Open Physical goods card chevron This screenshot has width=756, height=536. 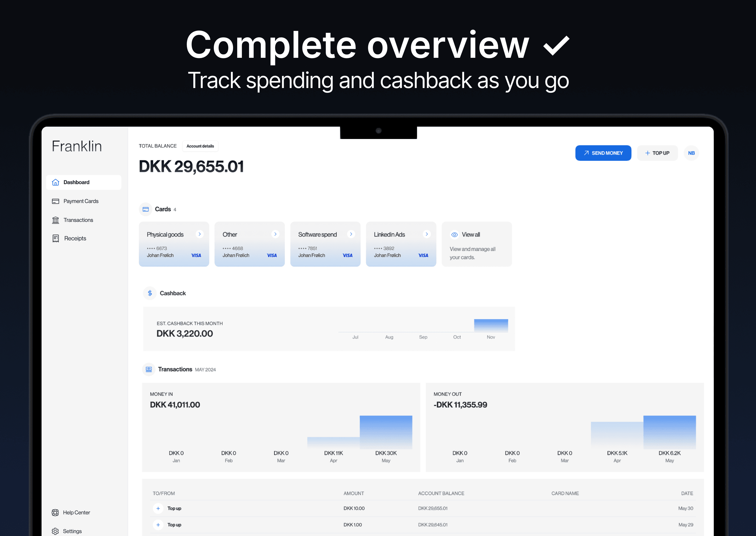point(199,234)
